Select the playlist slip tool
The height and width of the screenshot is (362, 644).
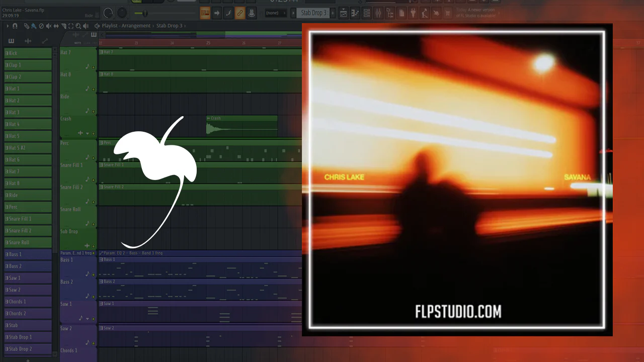56,26
